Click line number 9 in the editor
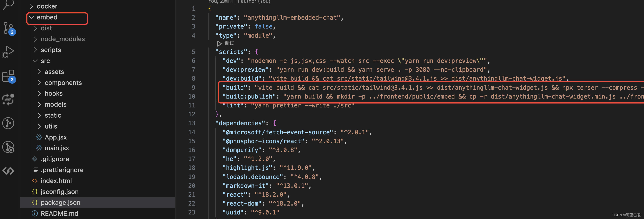Image resolution: width=644 pixels, height=219 pixels. click(x=193, y=87)
